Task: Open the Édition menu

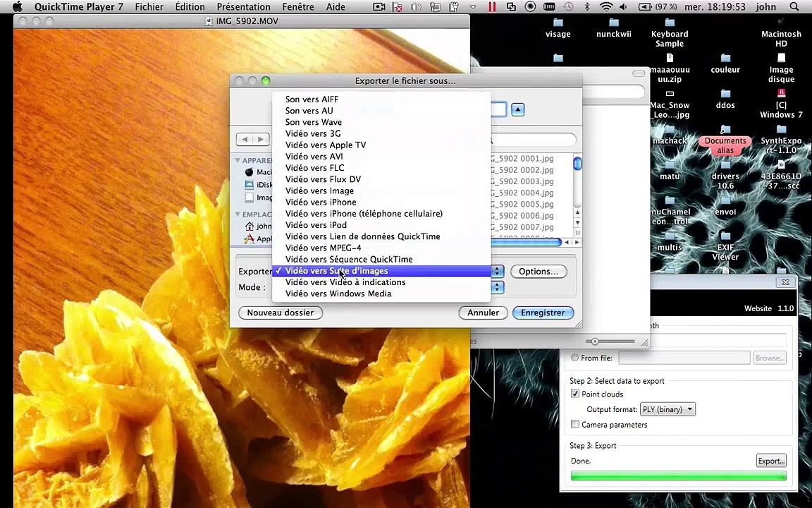Action: (x=190, y=7)
